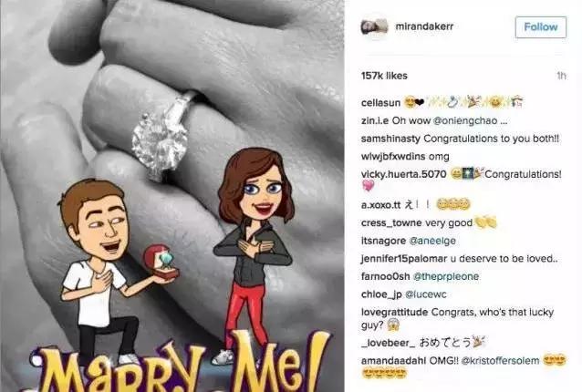View the 157k likes list
The image size is (582, 392).
coord(384,76)
